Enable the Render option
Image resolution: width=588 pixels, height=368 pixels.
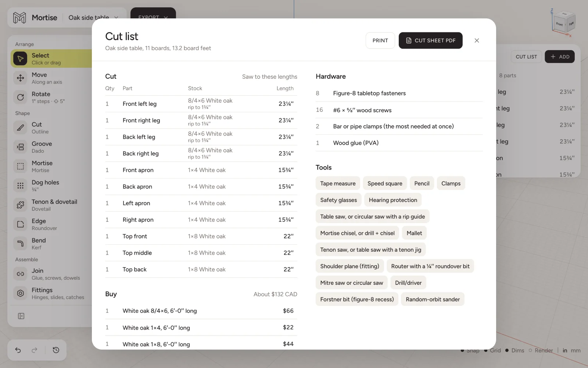(x=541, y=350)
